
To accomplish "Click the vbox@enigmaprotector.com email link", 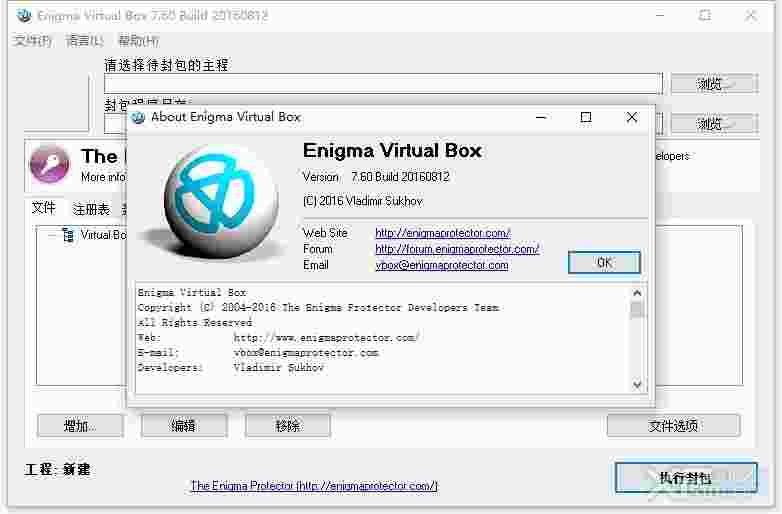I will pyautogui.click(x=442, y=265).
